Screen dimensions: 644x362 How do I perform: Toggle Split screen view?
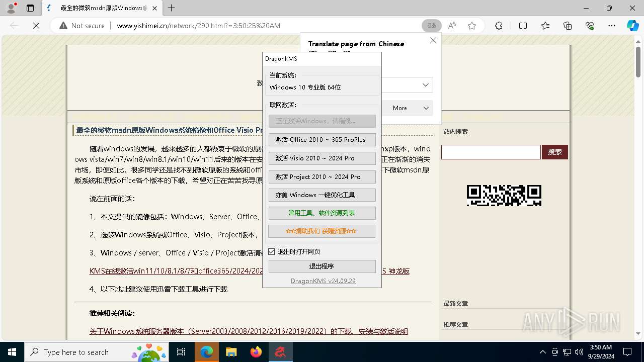click(x=523, y=26)
